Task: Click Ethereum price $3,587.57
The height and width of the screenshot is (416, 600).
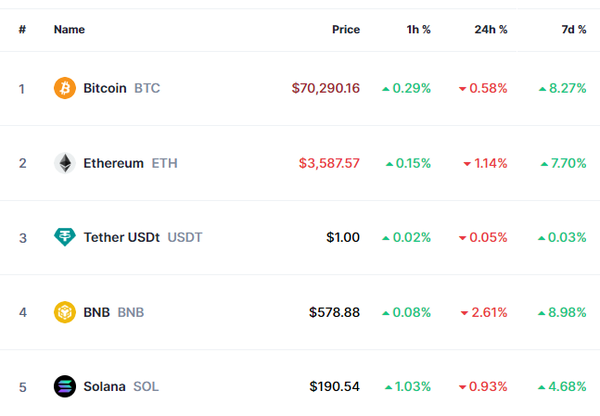Action: (x=329, y=163)
